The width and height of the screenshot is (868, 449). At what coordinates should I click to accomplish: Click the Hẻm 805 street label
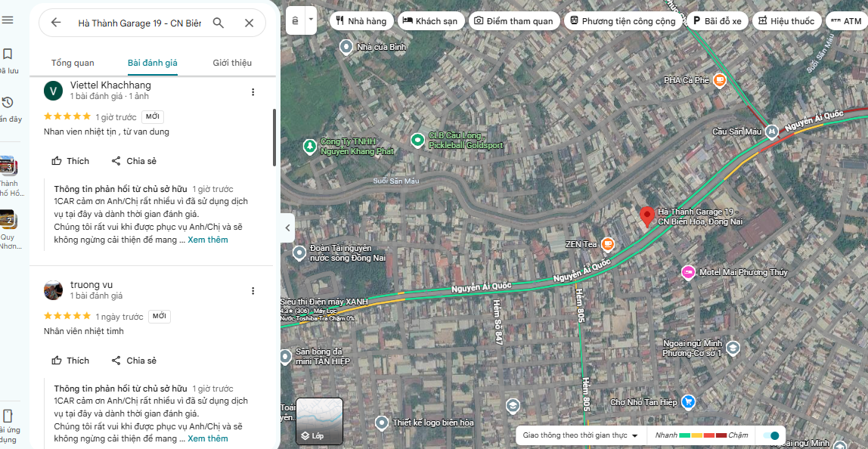pos(580,305)
